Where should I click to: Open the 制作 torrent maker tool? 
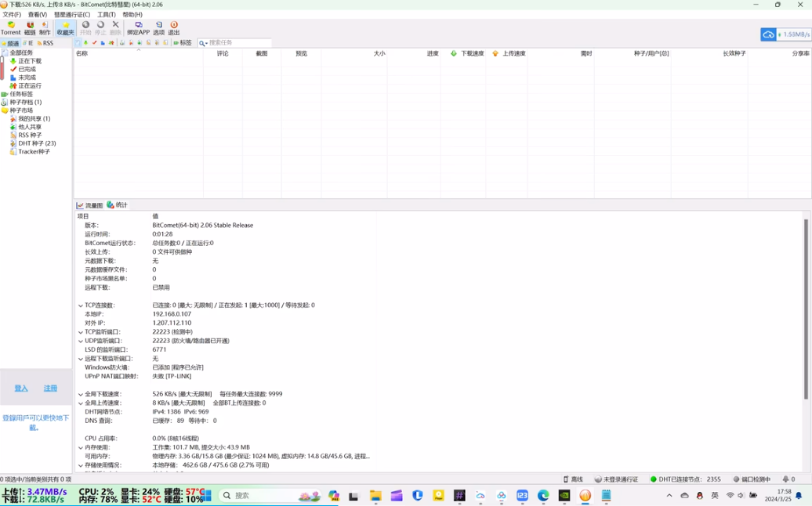(45, 28)
